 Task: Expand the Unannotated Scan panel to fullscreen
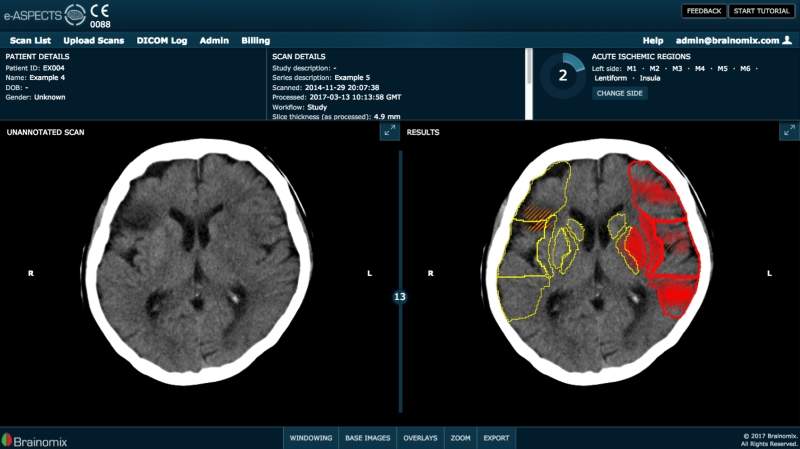coord(388,132)
